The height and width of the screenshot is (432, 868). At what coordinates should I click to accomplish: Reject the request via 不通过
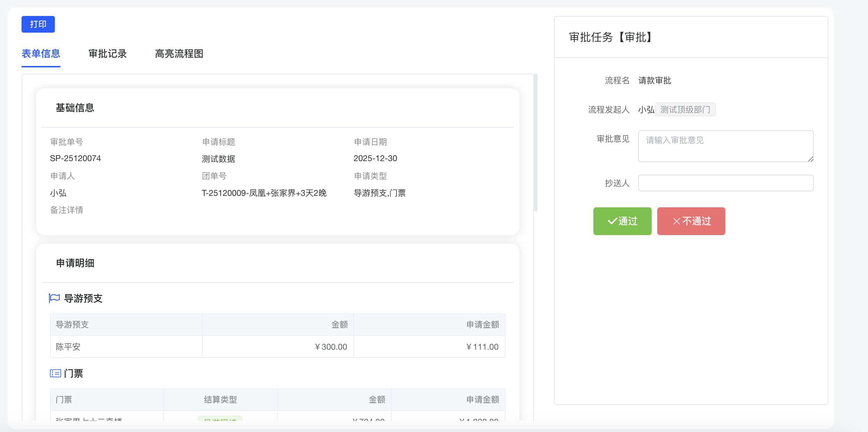691,221
